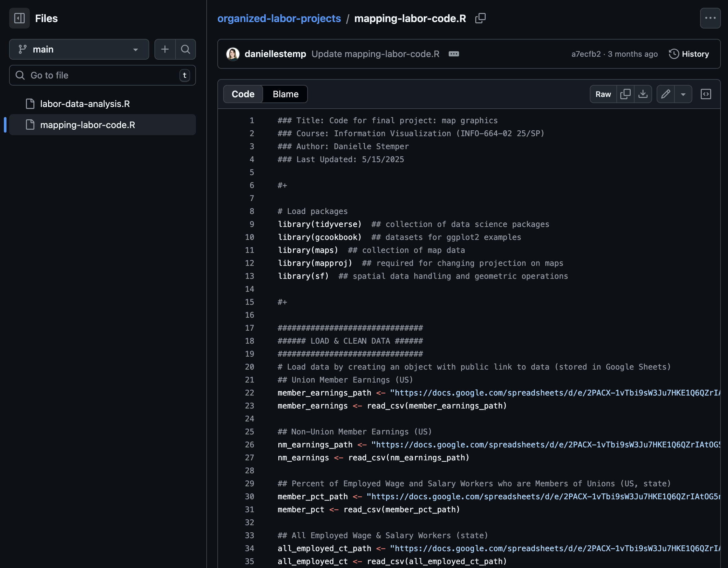Go to the organized-labor-projects repository
Screen dimensions: 728x568
tap(279, 18)
